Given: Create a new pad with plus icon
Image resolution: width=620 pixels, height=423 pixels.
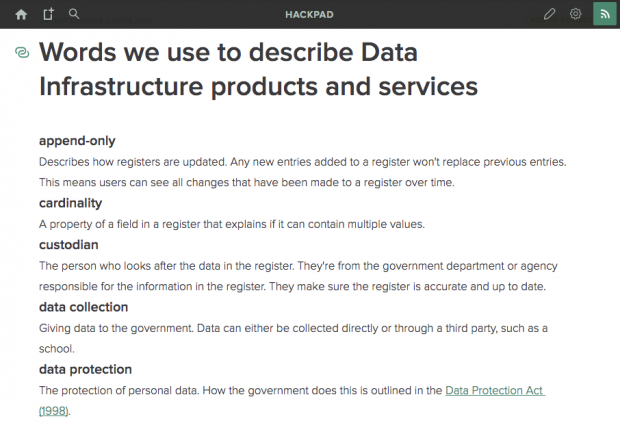Looking at the screenshot, I should [48, 14].
